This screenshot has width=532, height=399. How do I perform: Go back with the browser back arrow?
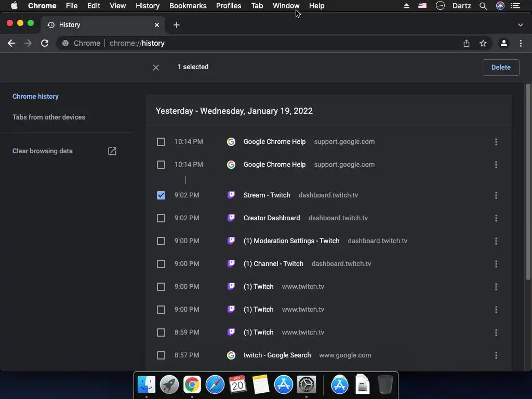coord(11,43)
